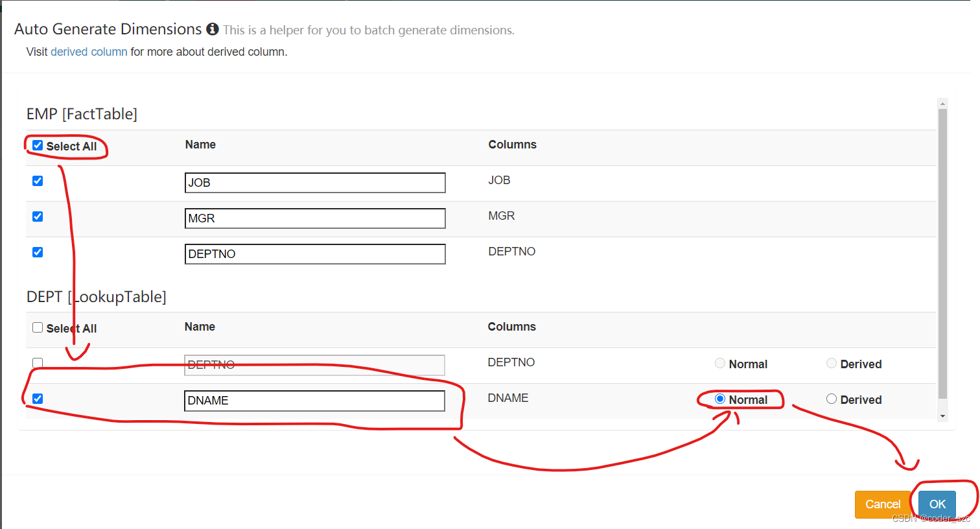
Task: Click the JOB column label
Action: click(x=499, y=180)
